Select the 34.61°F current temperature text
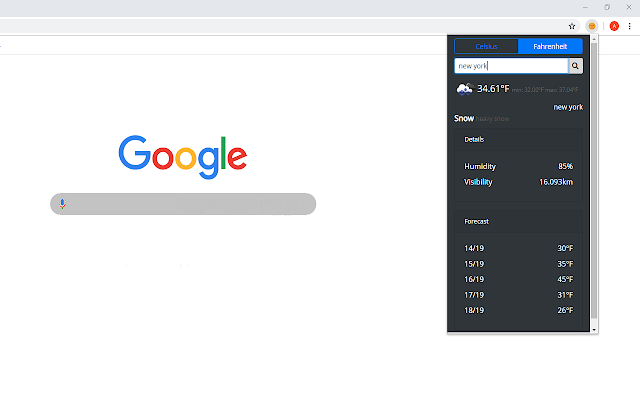The height and width of the screenshot is (400, 640). click(x=493, y=89)
